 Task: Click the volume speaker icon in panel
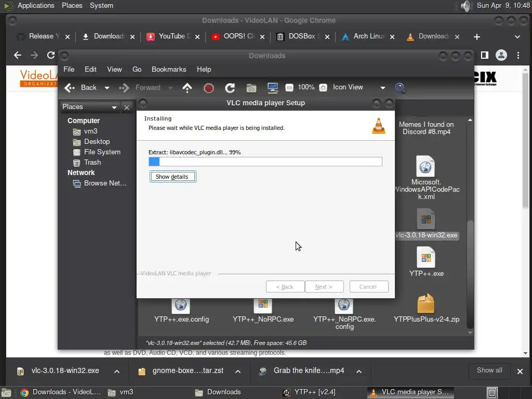466,6
